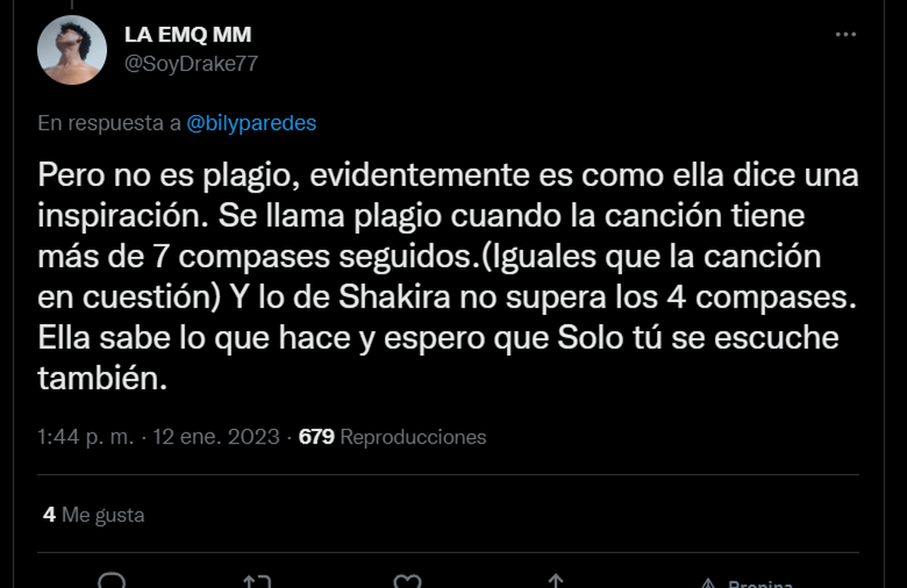
Task: Click the tweet body text about plagio
Action: coord(448,277)
